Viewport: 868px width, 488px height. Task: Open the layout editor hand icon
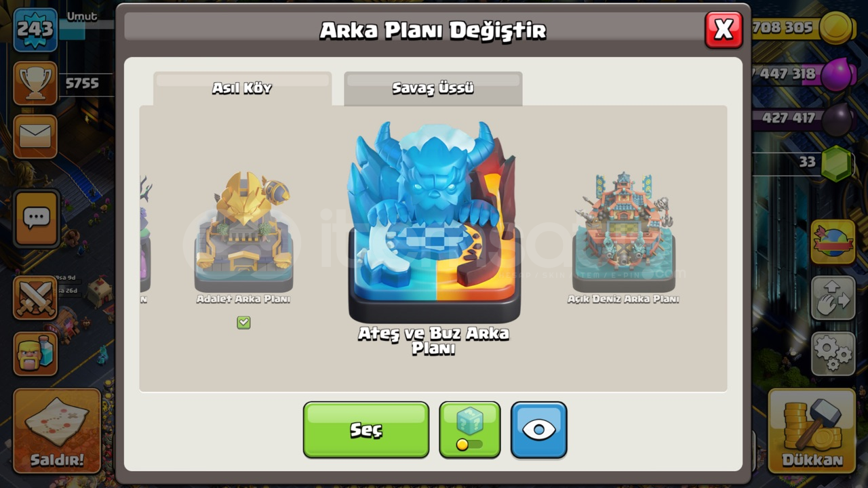(x=833, y=298)
